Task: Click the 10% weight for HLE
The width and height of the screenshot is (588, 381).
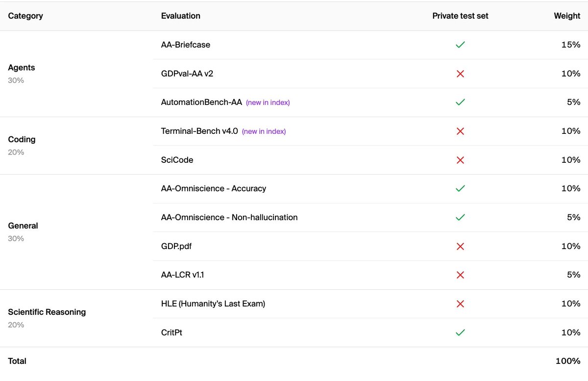Action: coord(571,304)
